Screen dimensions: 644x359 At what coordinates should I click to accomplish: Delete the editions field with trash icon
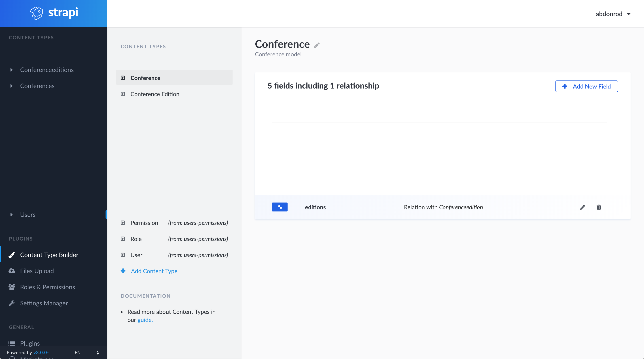599,207
